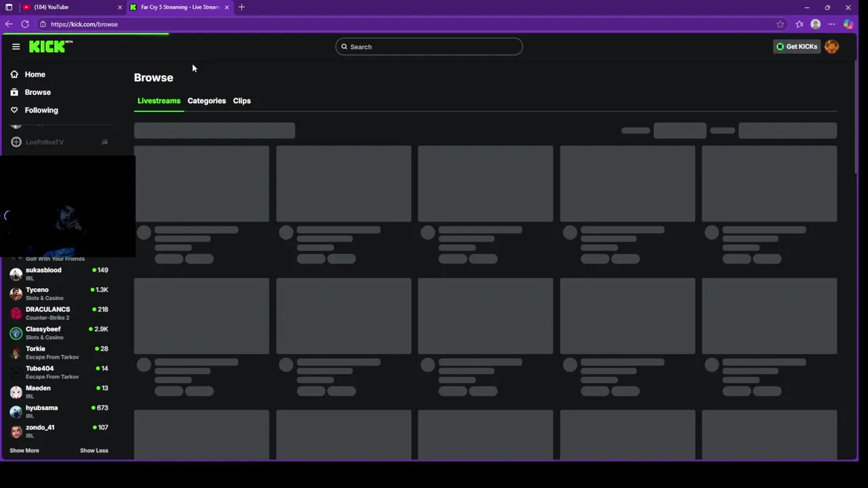Close the YouTube tab
This screenshot has width=868, height=488.
pyautogui.click(x=120, y=7)
